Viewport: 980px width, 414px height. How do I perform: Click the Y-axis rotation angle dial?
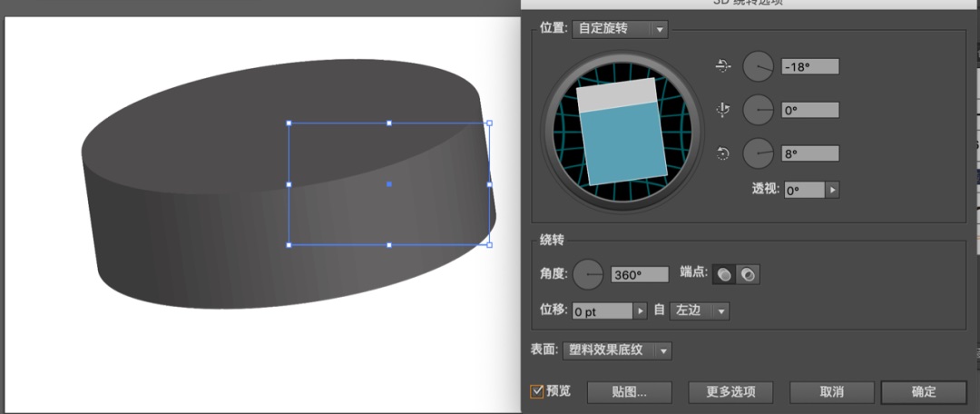(758, 110)
